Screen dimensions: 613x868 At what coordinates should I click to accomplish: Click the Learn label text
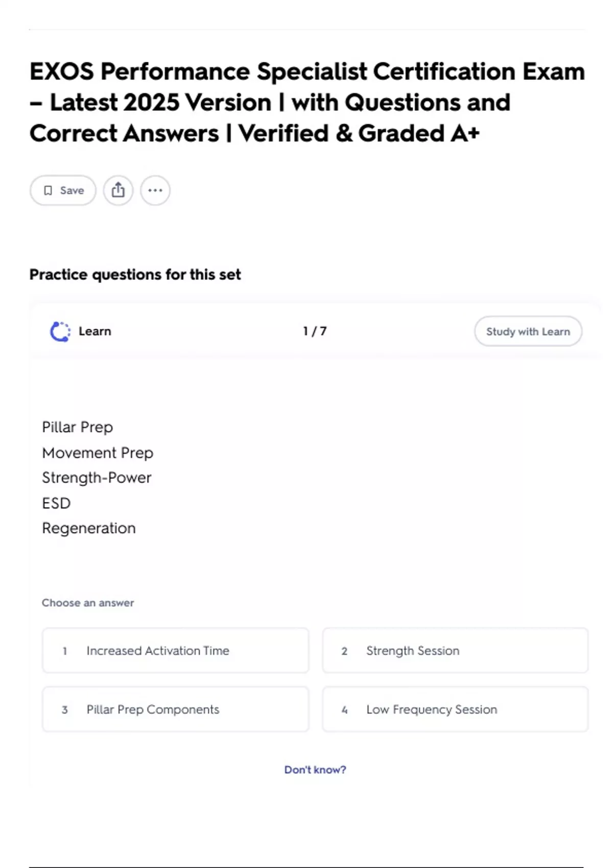[95, 331]
